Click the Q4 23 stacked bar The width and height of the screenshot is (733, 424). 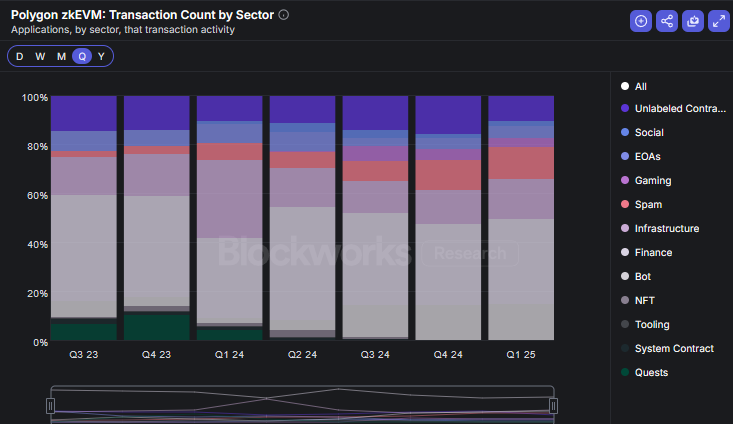pyautogui.click(x=157, y=218)
